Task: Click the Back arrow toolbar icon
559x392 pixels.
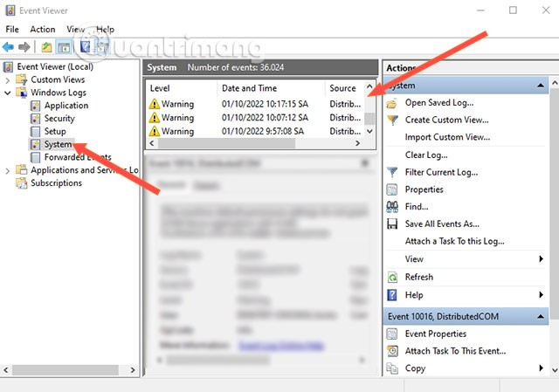Action: tap(10, 46)
